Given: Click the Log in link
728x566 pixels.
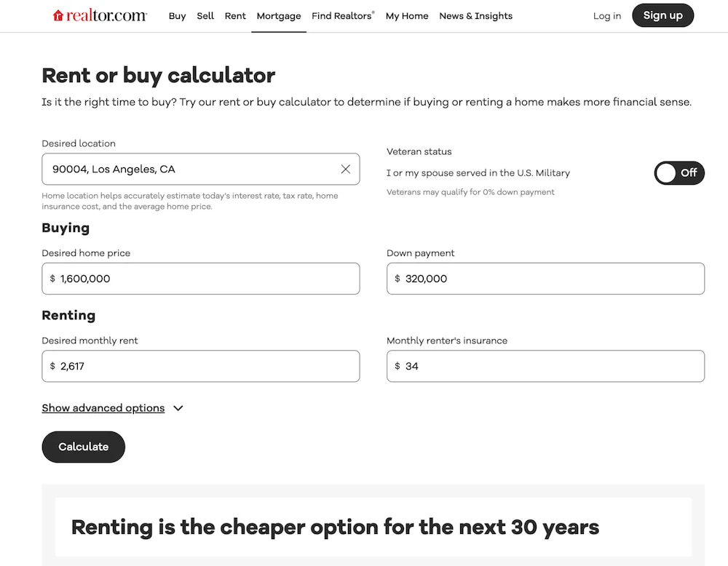Looking at the screenshot, I should point(607,16).
